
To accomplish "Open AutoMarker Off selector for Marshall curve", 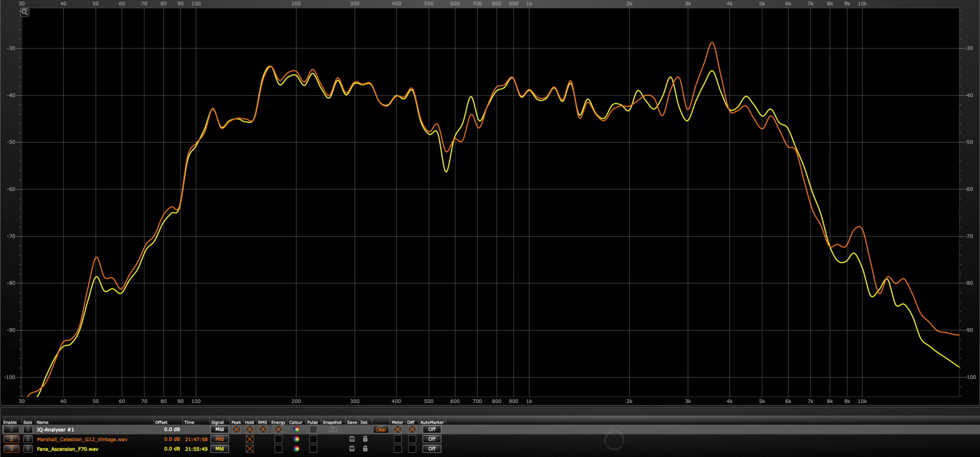I will click(x=432, y=439).
